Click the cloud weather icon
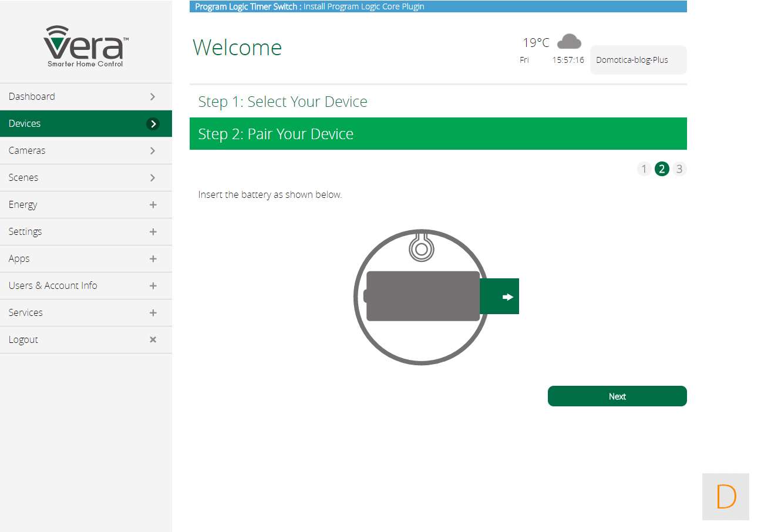Image resolution: width=761 pixels, height=532 pixels. point(568,42)
